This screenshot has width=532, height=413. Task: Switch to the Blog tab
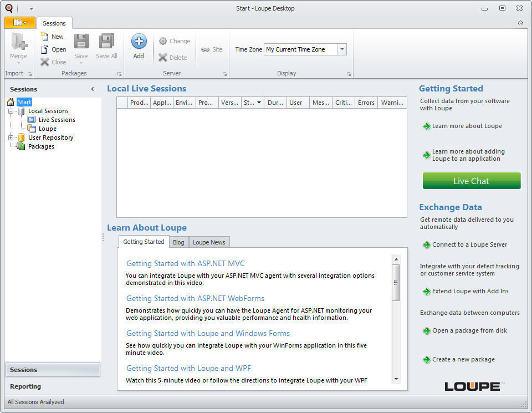(178, 242)
